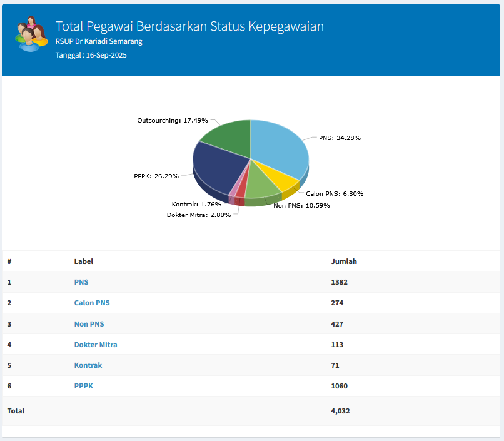Open the Non PNS link
Image resolution: width=504 pixels, height=441 pixels.
pyautogui.click(x=89, y=324)
